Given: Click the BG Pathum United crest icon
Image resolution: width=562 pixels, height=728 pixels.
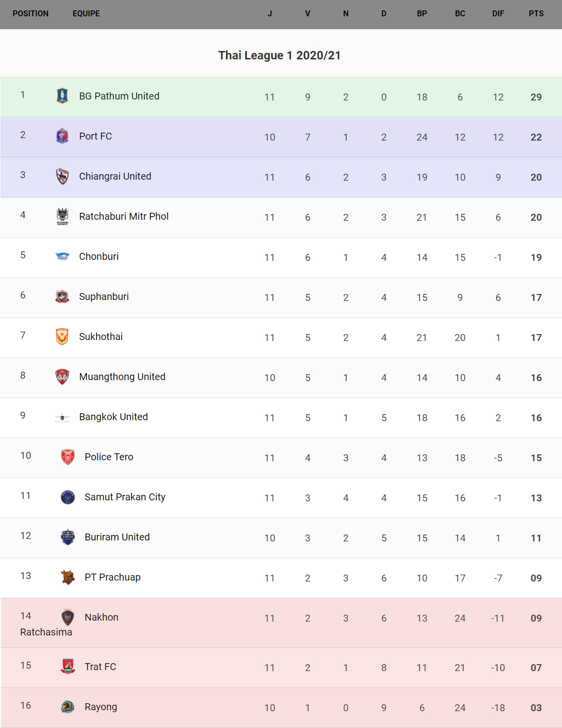Looking at the screenshot, I should [62, 96].
